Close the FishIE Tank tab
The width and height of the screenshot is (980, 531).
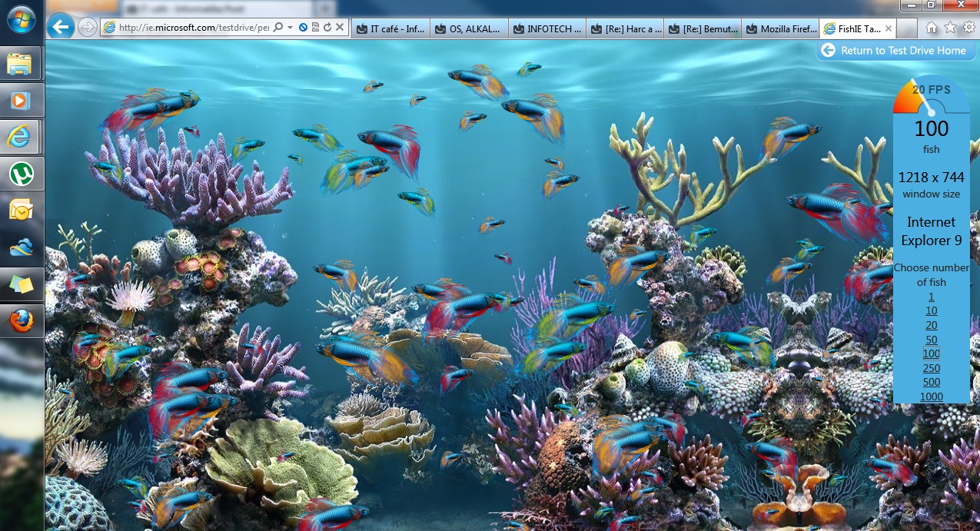(888, 29)
